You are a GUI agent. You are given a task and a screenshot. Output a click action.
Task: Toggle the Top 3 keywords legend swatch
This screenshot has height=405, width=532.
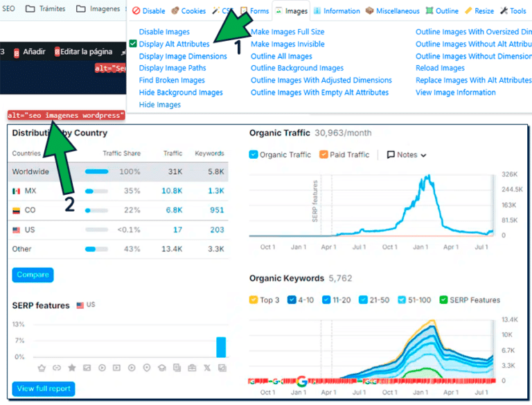(254, 300)
